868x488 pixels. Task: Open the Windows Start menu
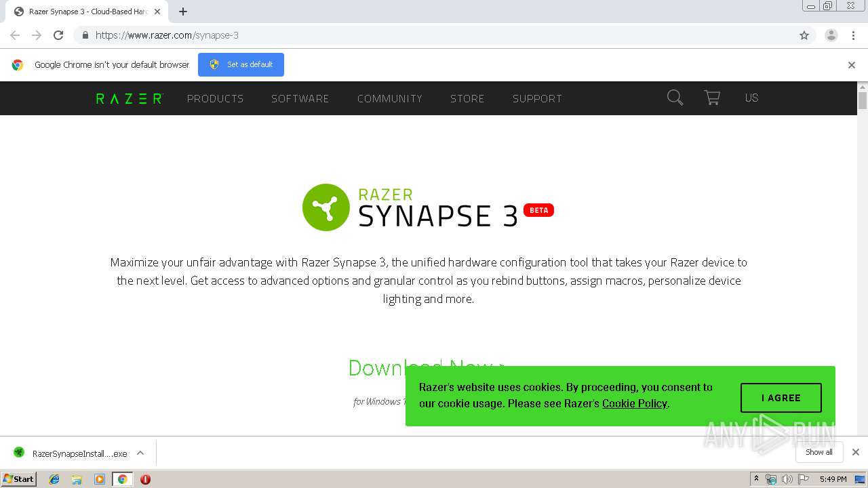19,479
